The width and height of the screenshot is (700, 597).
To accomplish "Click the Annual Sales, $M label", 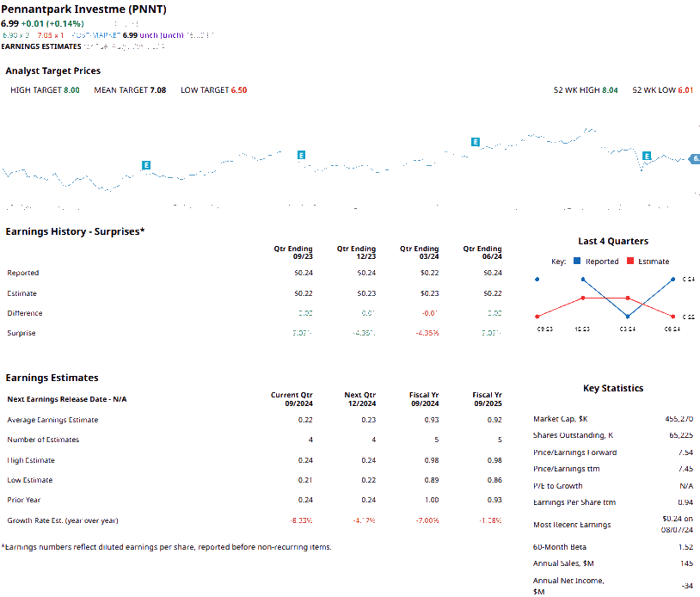I will click(x=563, y=563).
